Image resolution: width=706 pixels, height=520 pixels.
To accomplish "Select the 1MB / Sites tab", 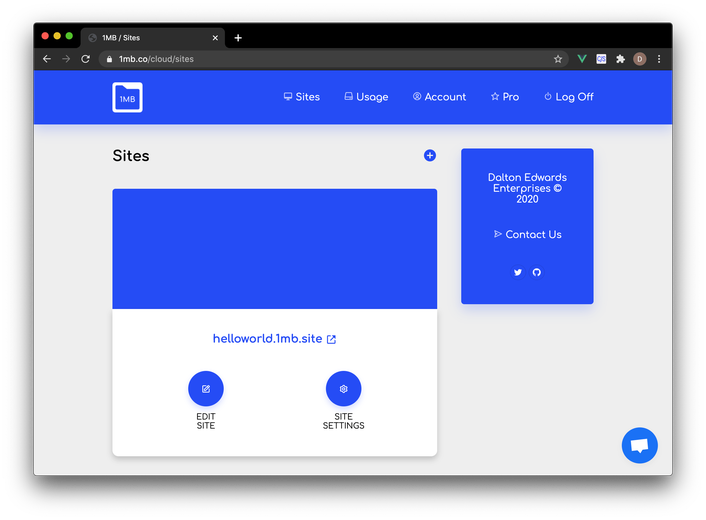I will click(x=153, y=38).
